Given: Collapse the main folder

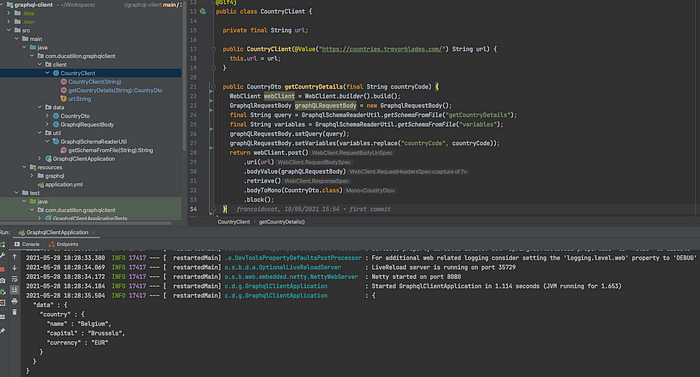Looking at the screenshot, I should coord(17,39).
